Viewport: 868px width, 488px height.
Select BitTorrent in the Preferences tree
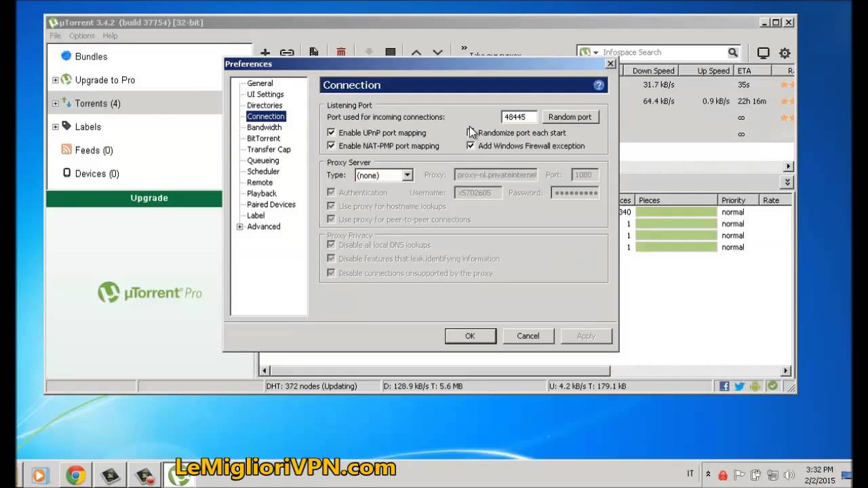pyautogui.click(x=263, y=138)
